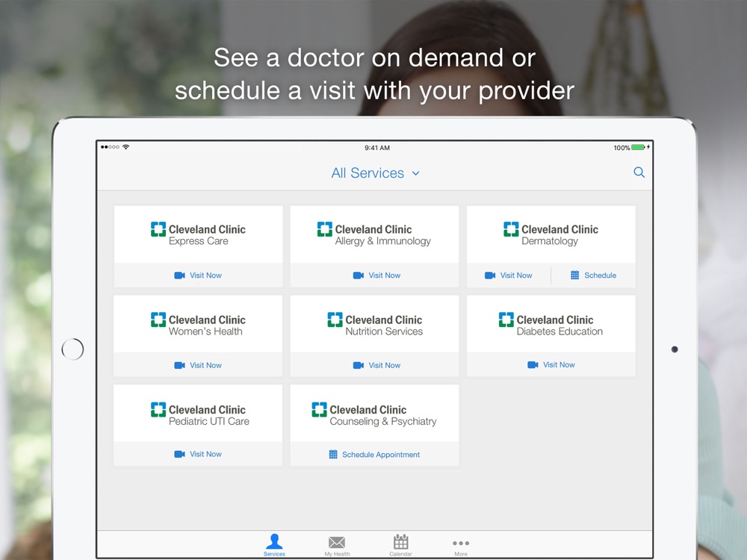Click Counseling & Psychiatry calendar icon

tap(333, 454)
